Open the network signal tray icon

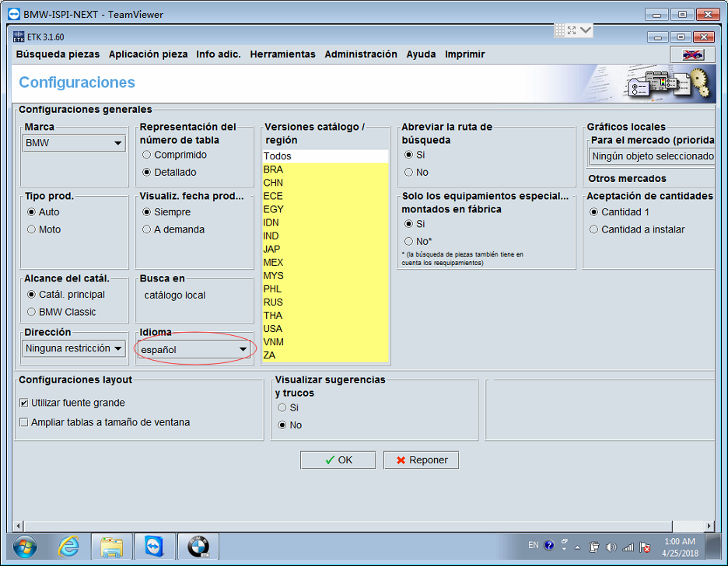[x=628, y=547]
